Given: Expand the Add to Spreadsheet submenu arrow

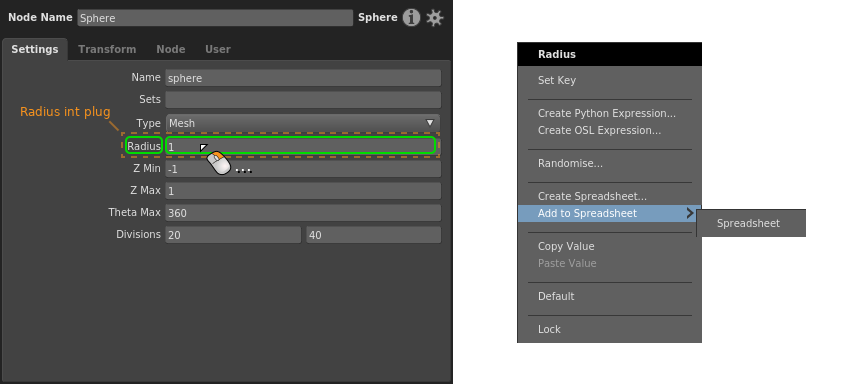Looking at the screenshot, I should point(690,213).
